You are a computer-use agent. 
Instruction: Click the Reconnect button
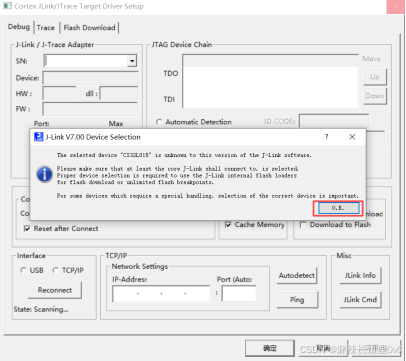tap(55, 290)
